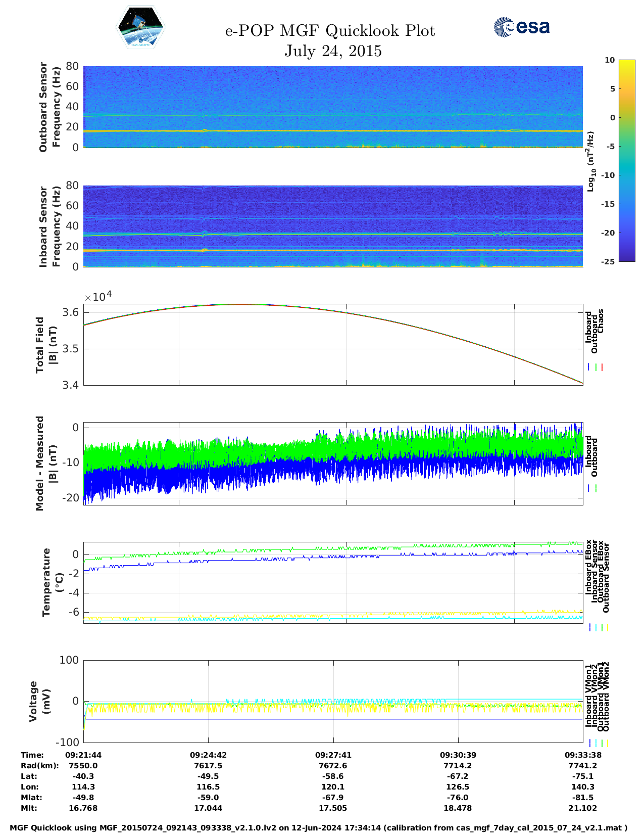Image resolution: width=644 pixels, height=834 pixels.
Task: Click the 09:33:38 end time label
Action: tap(582, 755)
